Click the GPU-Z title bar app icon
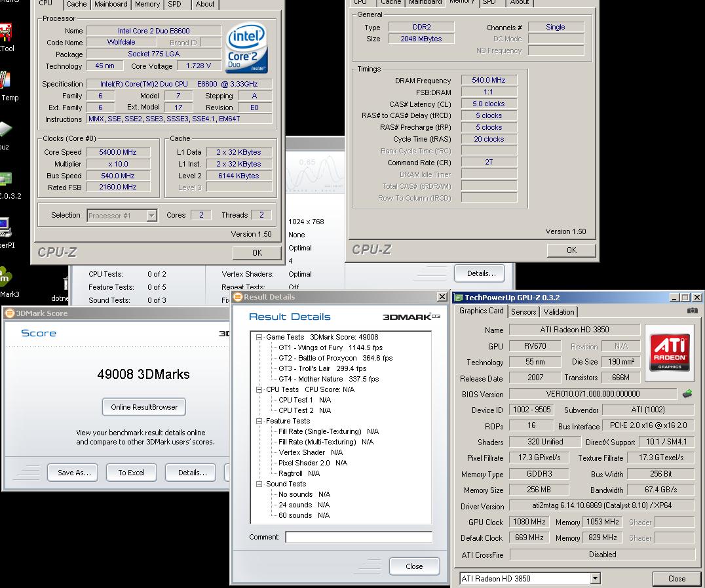705x588 pixels. point(458,298)
